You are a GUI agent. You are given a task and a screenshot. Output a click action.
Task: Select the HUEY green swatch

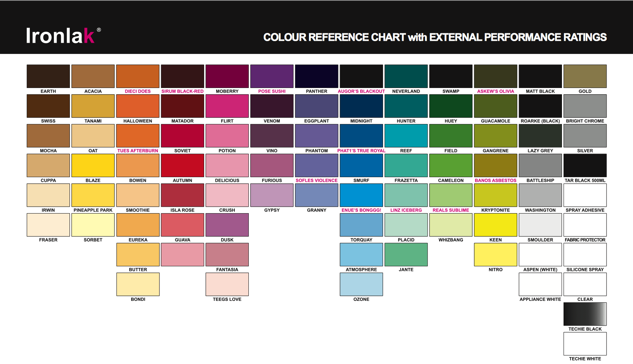451,106
